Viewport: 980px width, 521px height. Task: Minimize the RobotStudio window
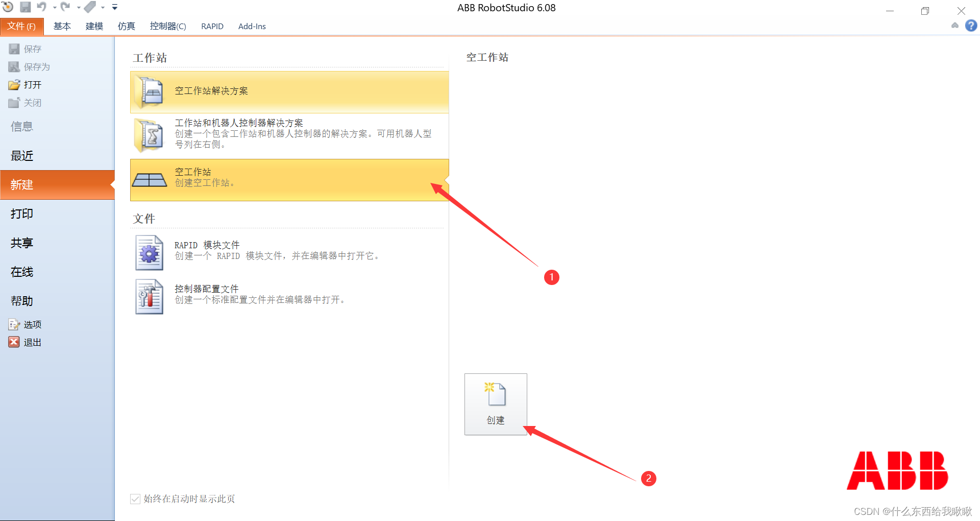890,11
